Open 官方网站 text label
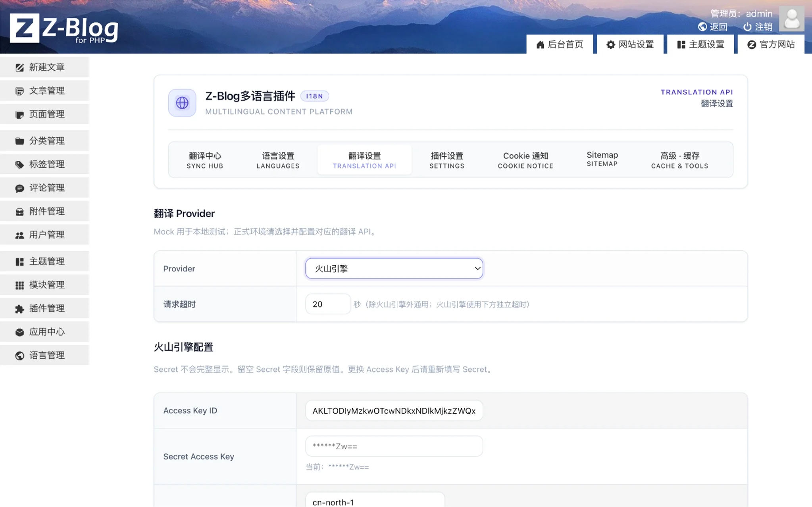 point(777,44)
